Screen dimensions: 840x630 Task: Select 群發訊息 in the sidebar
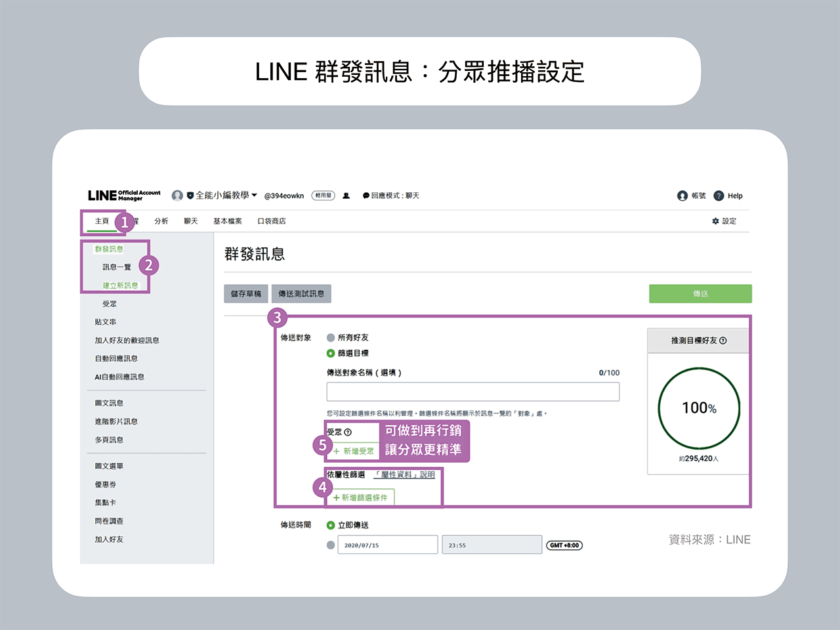(109, 249)
